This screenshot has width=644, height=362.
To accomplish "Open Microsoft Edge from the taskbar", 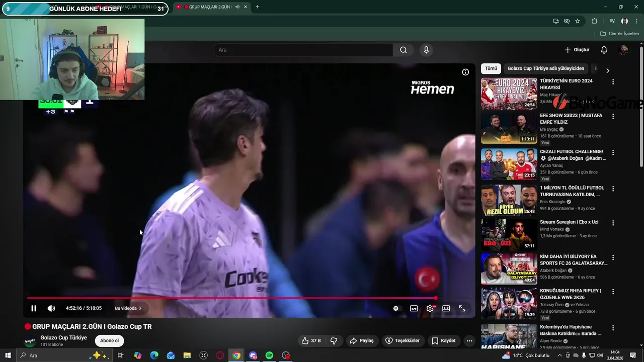I will tap(154, 355).
